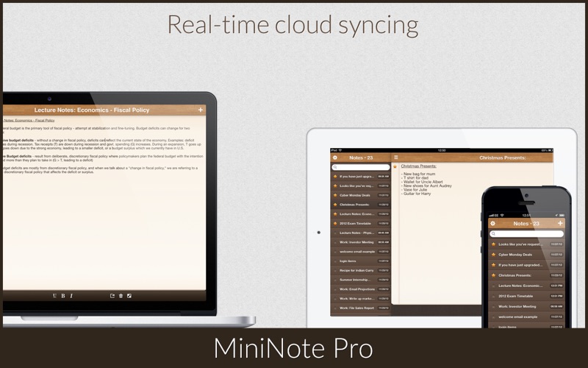Viewport: 588px width, 368px height.
Task: Select Cyber Monday Deals note on iPad
Action: (x=361, y=195)
